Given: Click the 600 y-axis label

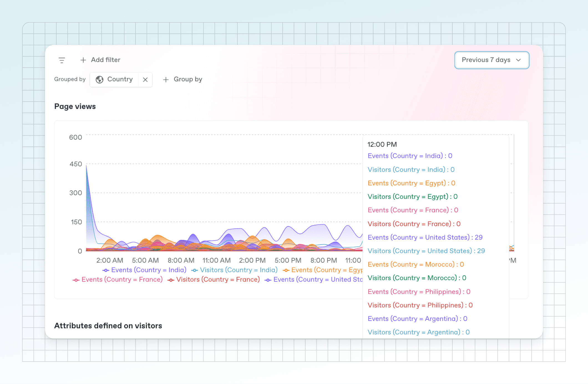Looking at the screenshot, I should pyautogui.click(x=75, y=137).
